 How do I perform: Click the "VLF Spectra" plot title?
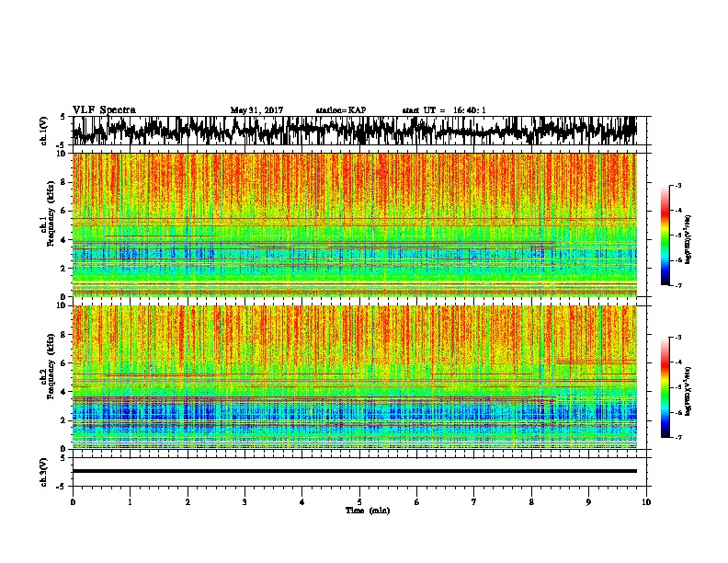[x=104, y=110]
